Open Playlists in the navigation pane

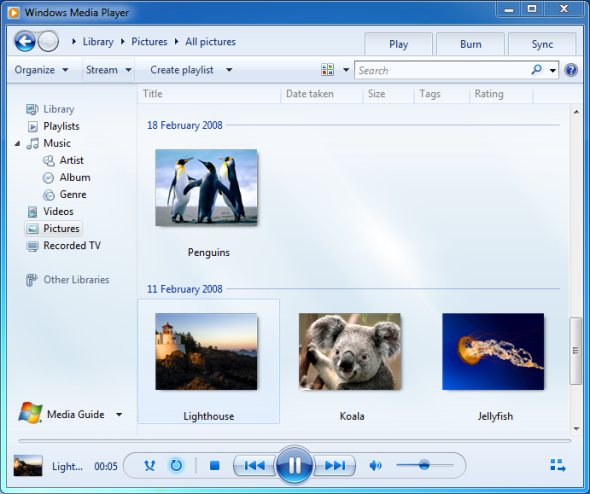[x=61, y=126]
